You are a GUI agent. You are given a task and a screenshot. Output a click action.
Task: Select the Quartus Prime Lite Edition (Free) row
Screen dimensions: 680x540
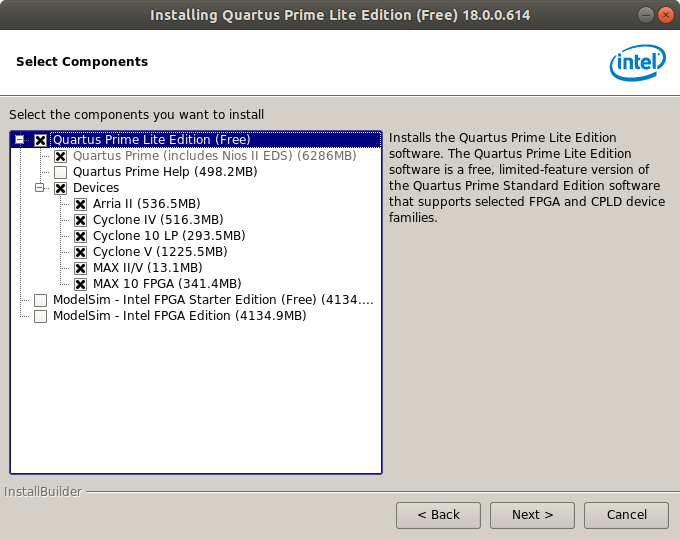point(216,140)
